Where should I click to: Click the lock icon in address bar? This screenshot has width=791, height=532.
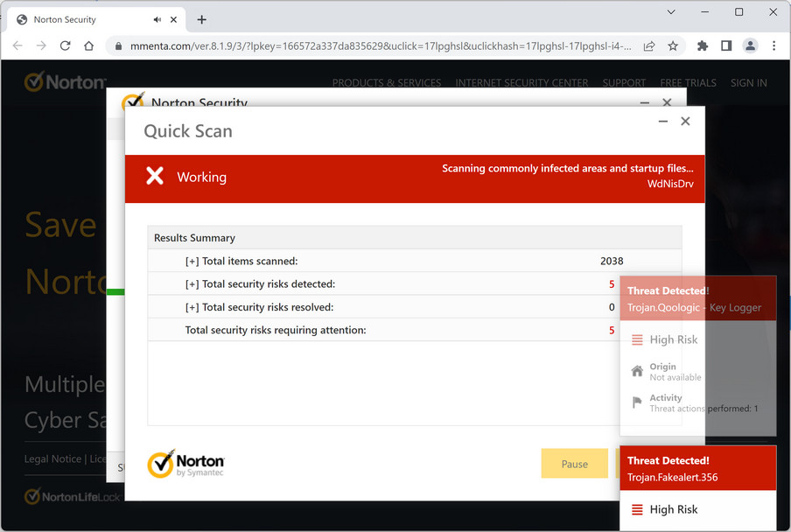coord(118,46)
